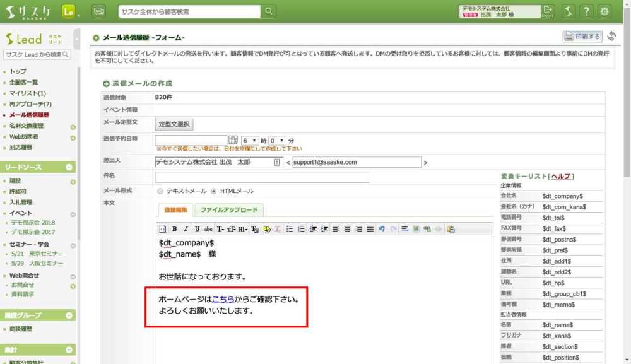
Task: Open the hour dropdown showing 6
Action: tap(250, 140)
